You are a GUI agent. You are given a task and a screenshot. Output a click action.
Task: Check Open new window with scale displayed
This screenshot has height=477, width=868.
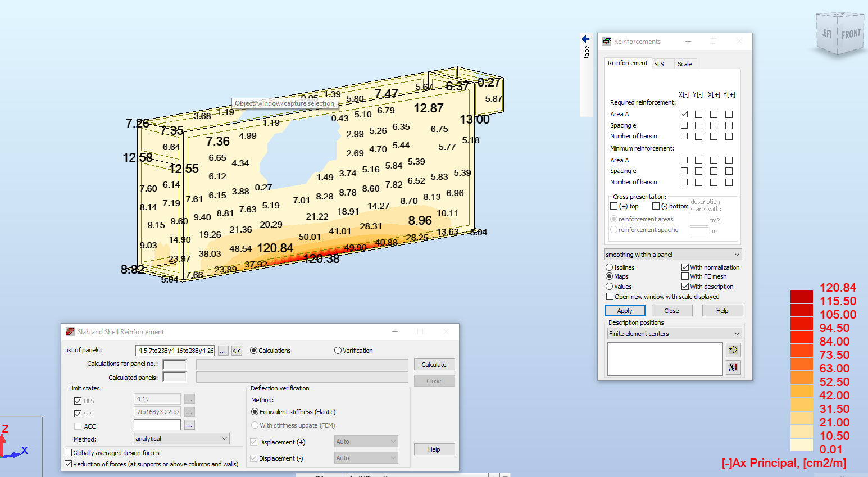[x=610, y=297]
